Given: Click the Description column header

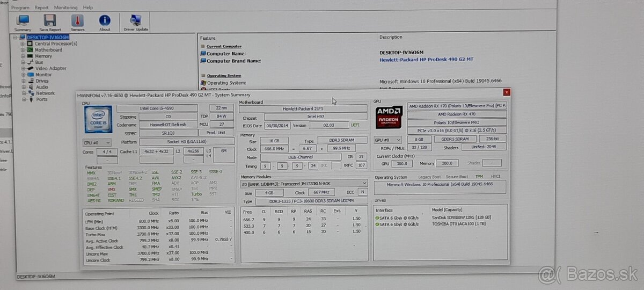Looking at the screenshot, I should coord(391,37).
